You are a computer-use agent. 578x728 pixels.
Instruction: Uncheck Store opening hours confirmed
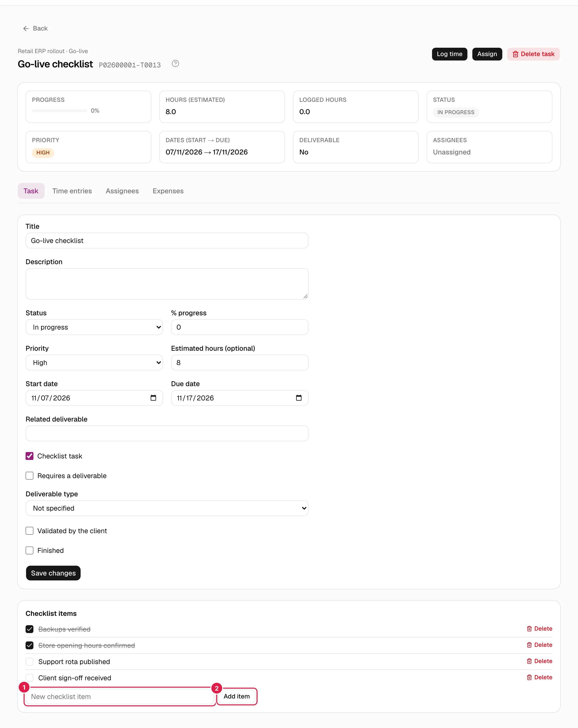point(30,645)
